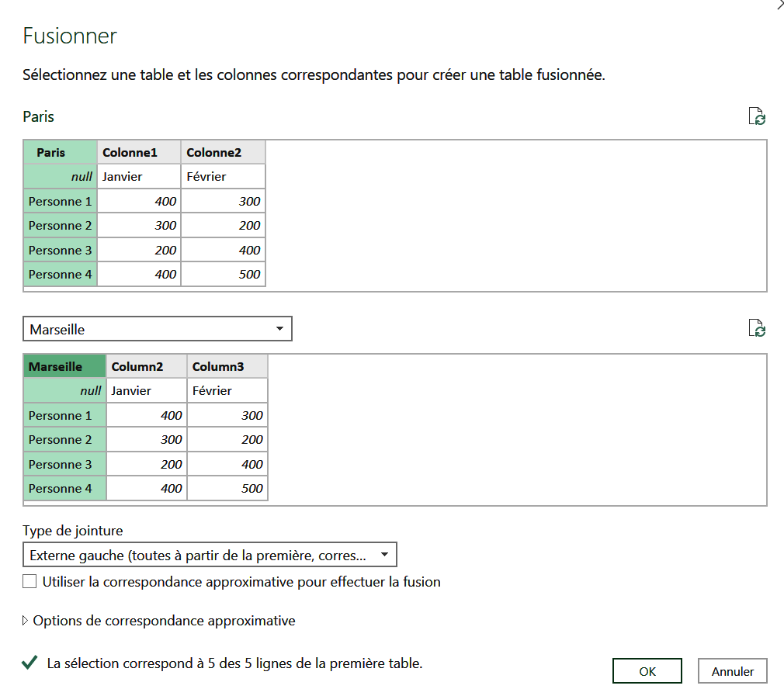Select Colonne2 in the Paris table
This screenshot has height=689, width=784.
coord(223,152)
